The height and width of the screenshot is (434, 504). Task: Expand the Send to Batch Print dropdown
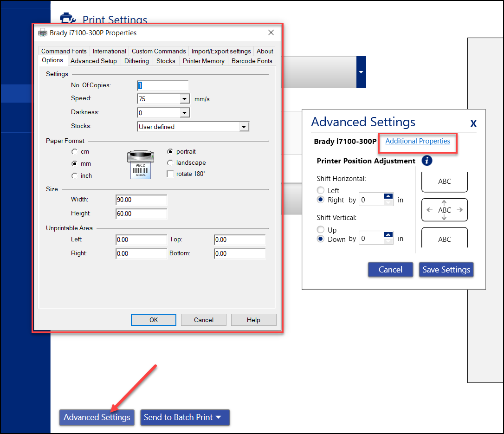coord(219,417)
